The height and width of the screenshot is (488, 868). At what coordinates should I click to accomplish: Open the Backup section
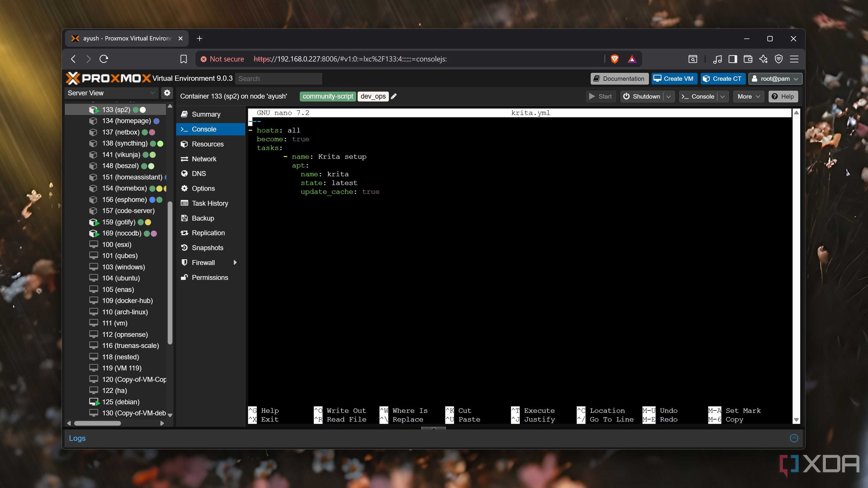pyautogui.click(x=211, y=218)
